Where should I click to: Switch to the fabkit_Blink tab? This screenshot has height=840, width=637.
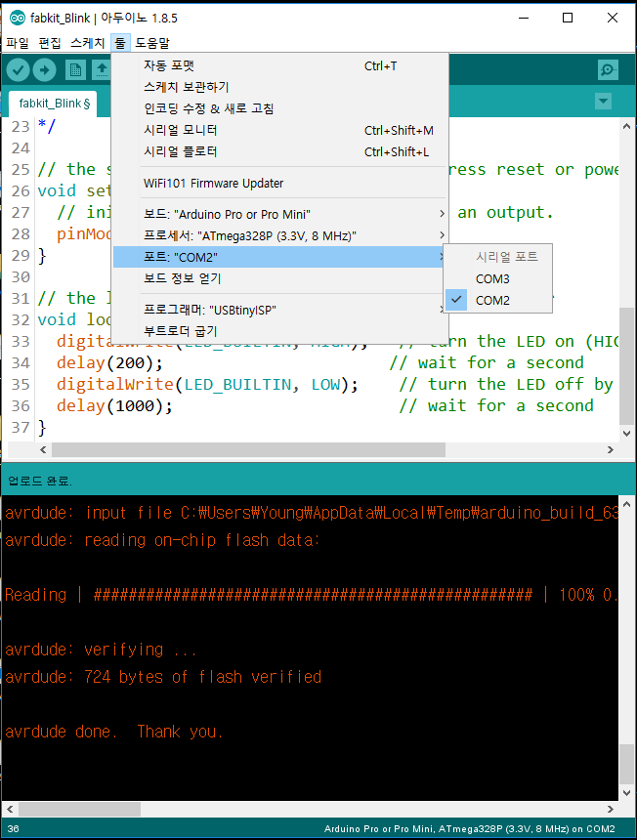click(54, 104)
